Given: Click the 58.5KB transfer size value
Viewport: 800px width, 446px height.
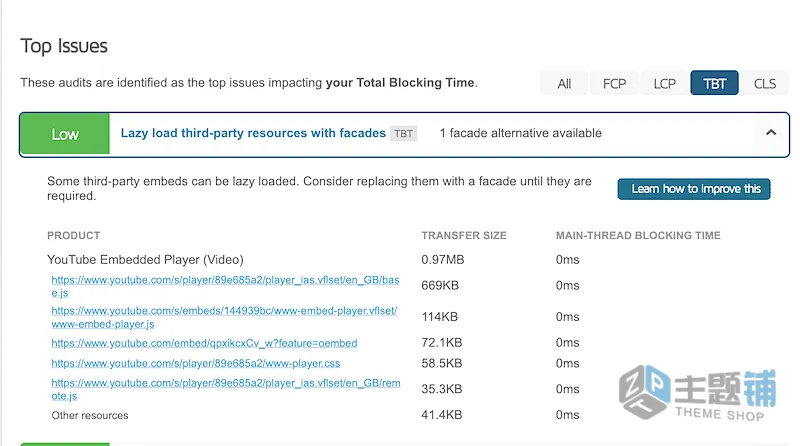Looking at the screenshot, I should coord(441,363).
